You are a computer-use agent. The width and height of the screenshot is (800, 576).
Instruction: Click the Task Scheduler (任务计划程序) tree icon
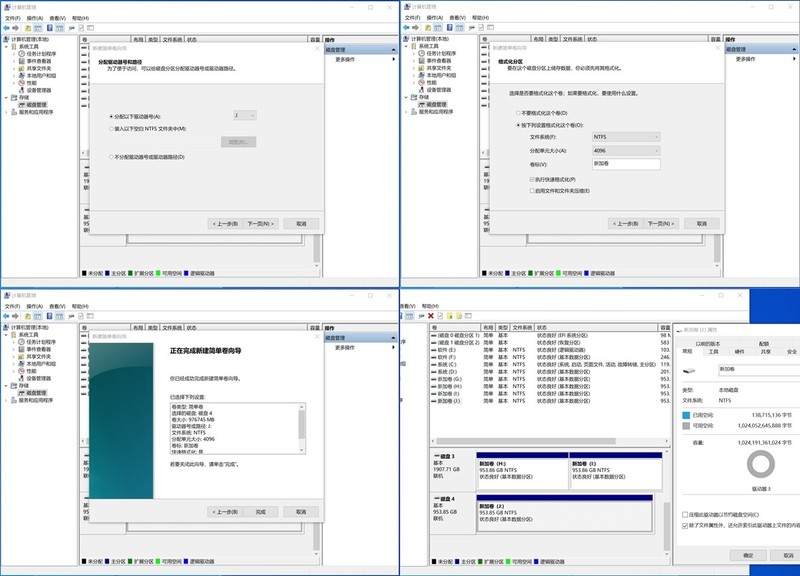21,54
